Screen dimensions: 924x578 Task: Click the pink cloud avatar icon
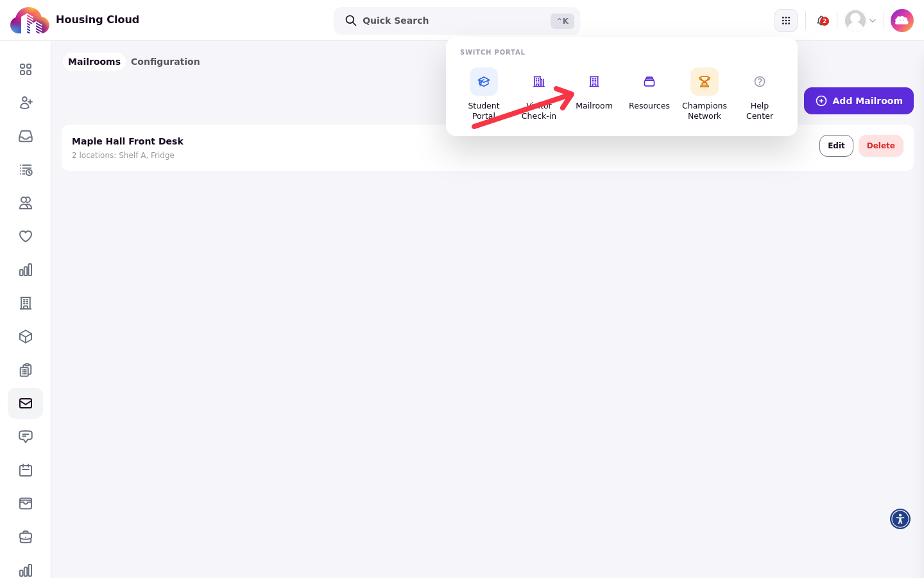click(902, 21)
